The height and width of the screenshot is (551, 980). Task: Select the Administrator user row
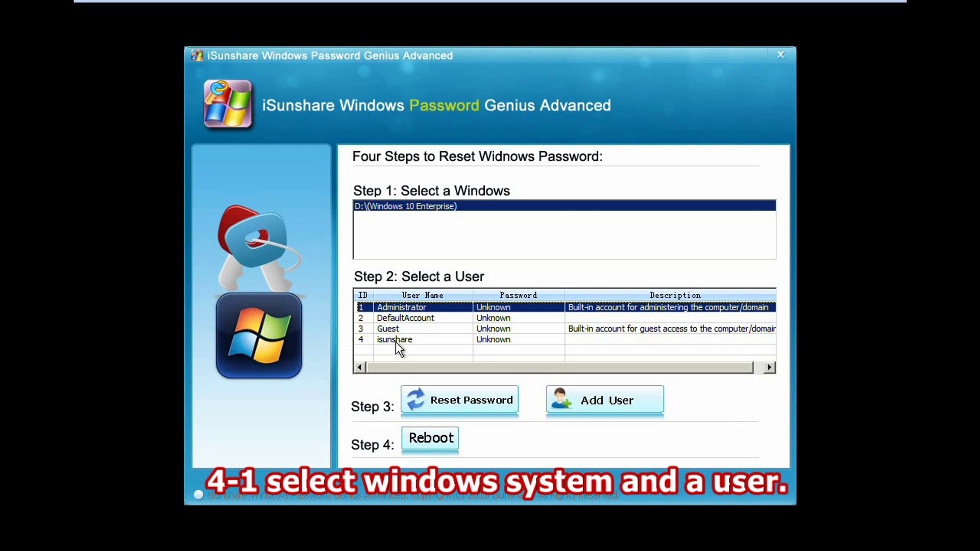pos(566,307)
